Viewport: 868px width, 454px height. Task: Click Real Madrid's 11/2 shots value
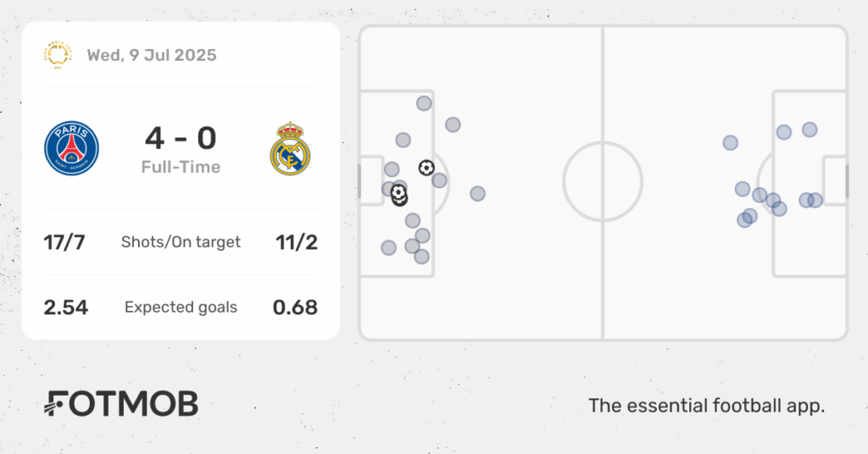click(x=297, y=242)
